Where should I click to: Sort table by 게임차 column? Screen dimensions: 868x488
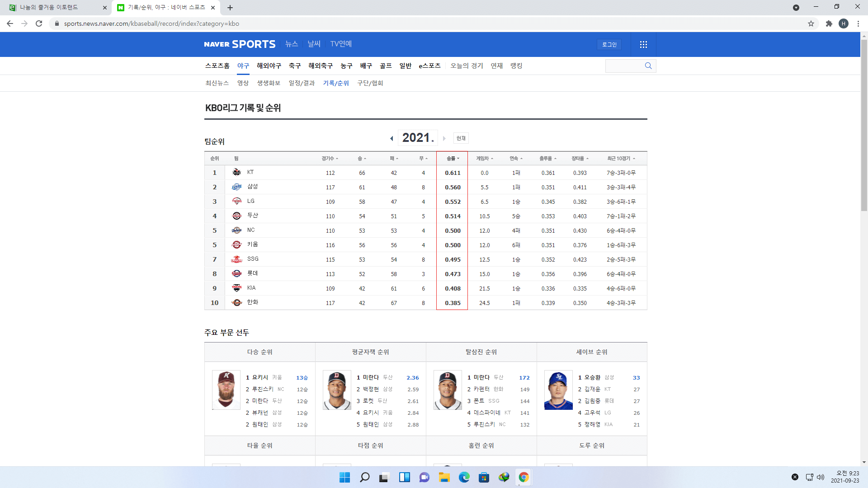pos(484,159)
